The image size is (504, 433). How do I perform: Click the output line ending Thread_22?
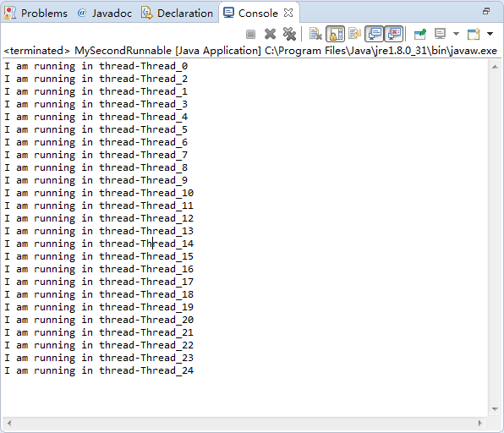[x=99, y=346]
